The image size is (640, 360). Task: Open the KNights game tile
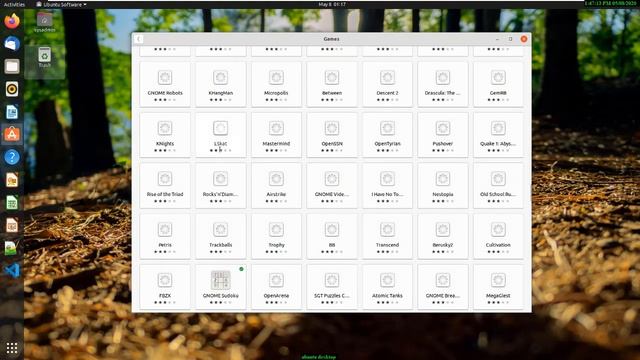[165, 135]
